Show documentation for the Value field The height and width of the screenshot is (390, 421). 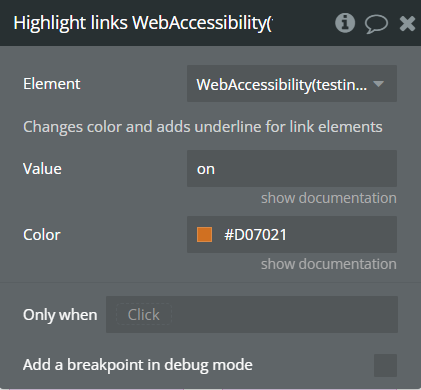point(329,198)
